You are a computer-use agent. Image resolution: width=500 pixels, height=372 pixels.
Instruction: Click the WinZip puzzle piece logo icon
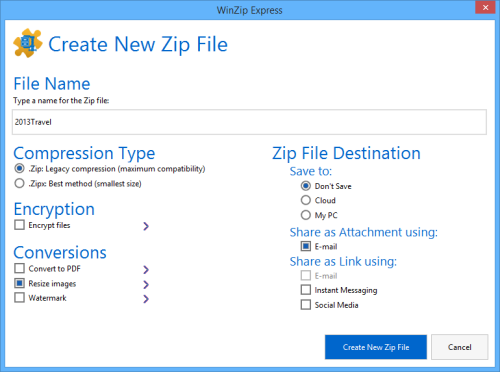coord(28,43)
